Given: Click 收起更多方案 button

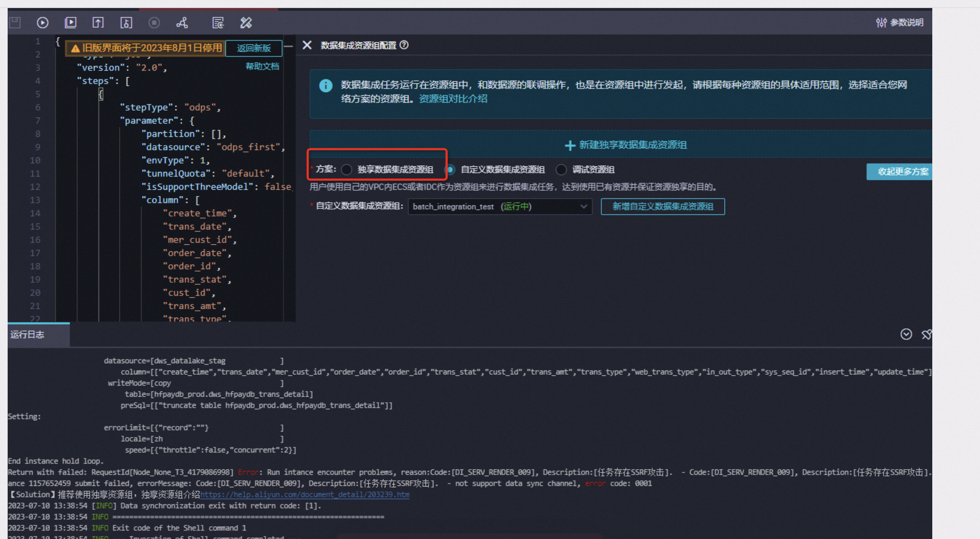Looking at the screenshot, I should tap(899, 172).
